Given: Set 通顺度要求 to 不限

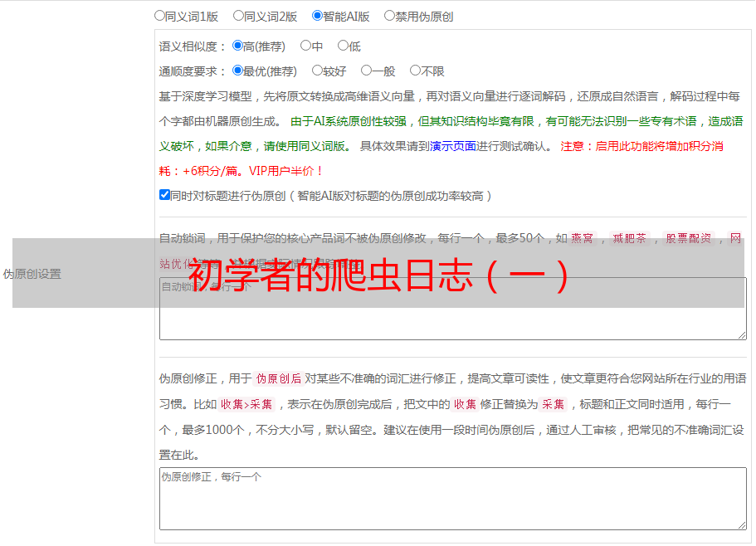Looking at the screenshot, I should click(415, 71).
